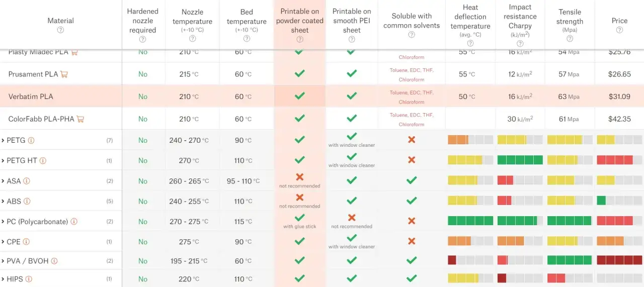Click PETG HT impact resistance green bar

click(x=520, y=160)
